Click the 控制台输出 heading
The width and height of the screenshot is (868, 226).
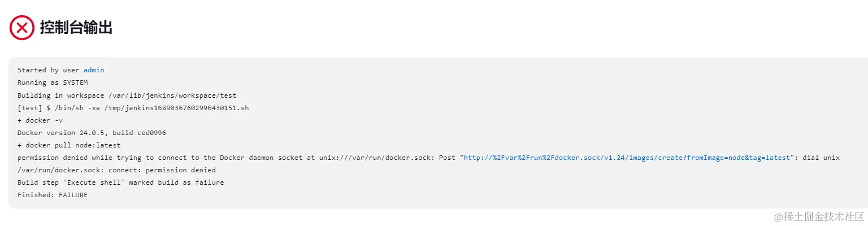pos(76,27)
